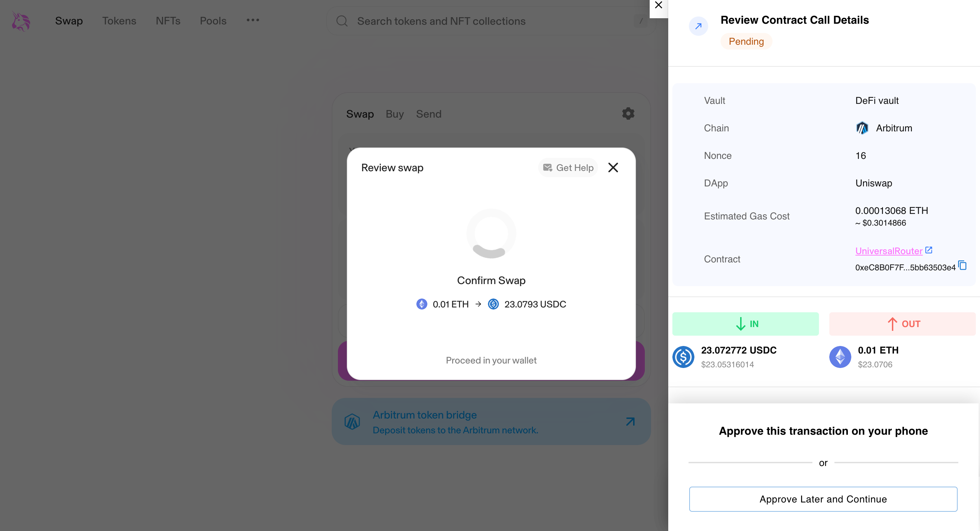Switch to the Send tab
The width and height of the screenshot is (980, 531).
(429, 114)
